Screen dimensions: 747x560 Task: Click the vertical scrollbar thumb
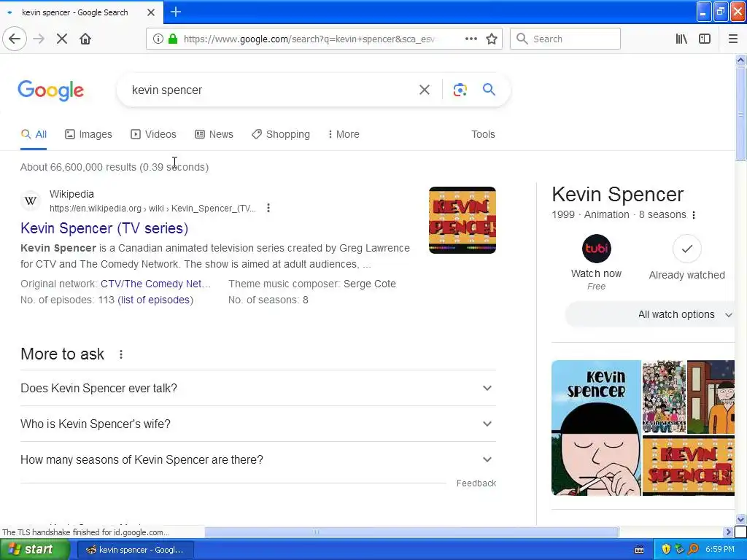pyautogui.click(x=740, y=114)
